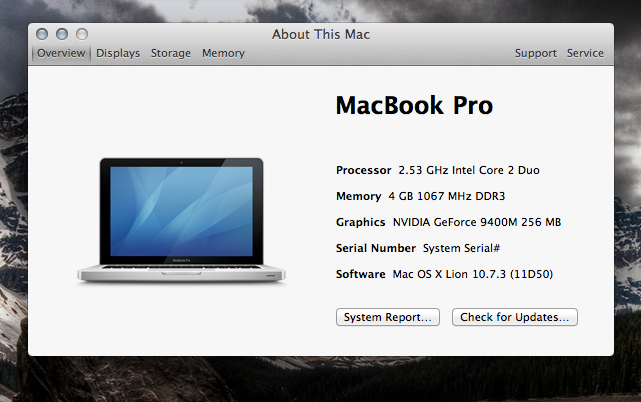Click the memory value 4 GB 1067 MHz DDR3
Screen dimensions: 641x402
coord(447,196)
